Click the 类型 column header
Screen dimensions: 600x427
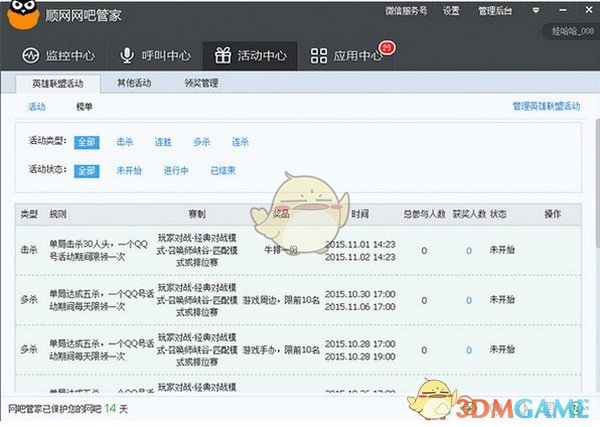click(29, 214)
